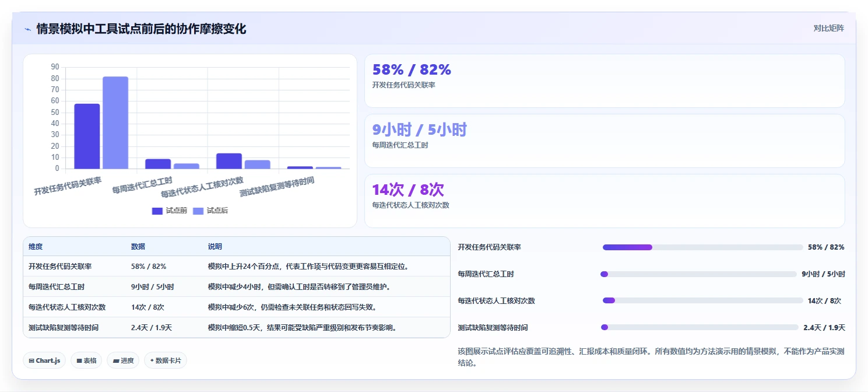Viewport: 868px width, 392px height.
Task: Click the 试点前 bar for 每周迭代汇总工时
Action: point(158,164)
